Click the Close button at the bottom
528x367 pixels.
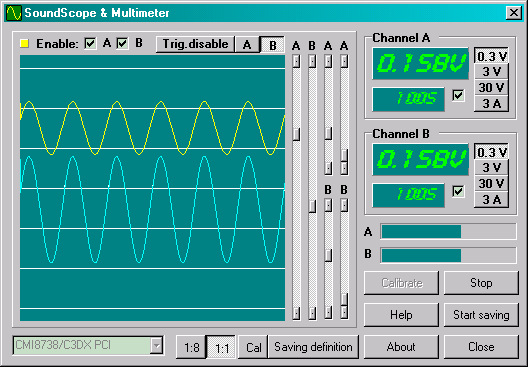[481, 347]
